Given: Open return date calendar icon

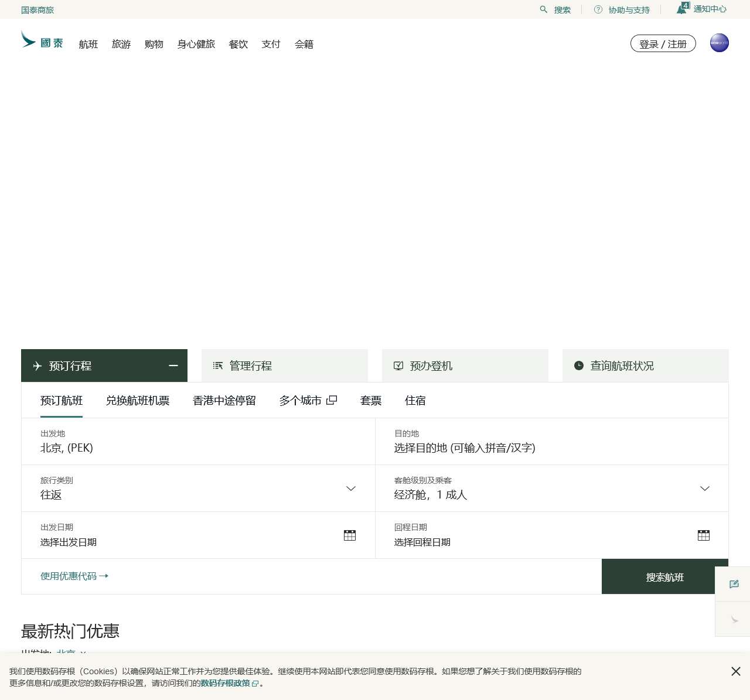Looking at the screenshot, I should [704, 535].
